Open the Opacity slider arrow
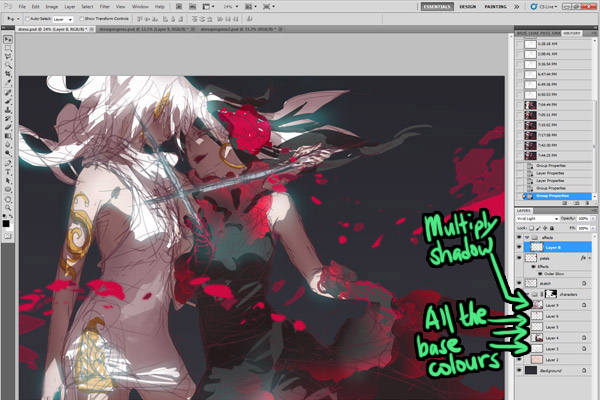The width and height of the screenshot is (600, 400). (x=592, y=219)
